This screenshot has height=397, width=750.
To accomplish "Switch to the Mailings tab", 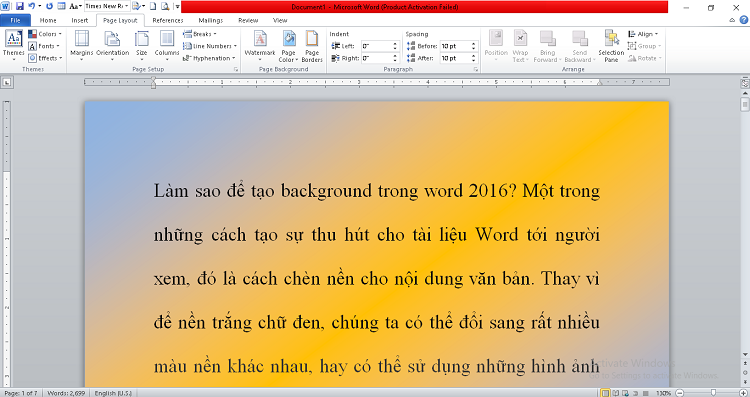I will (211, 20).
